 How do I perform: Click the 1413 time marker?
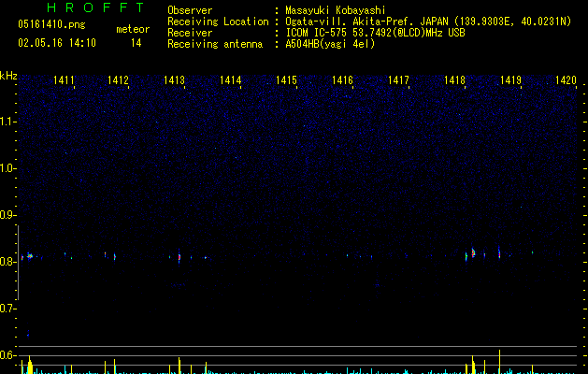174,80
